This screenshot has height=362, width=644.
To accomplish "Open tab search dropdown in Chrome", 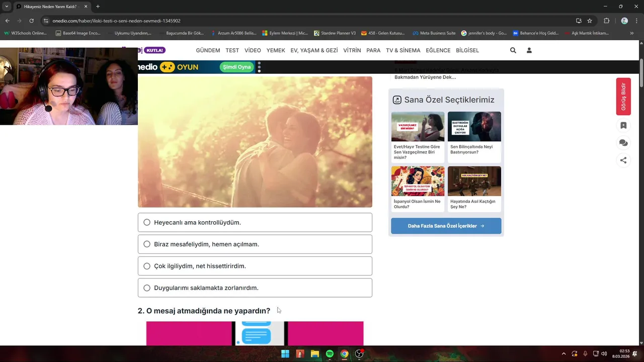I will click(7, 7).
